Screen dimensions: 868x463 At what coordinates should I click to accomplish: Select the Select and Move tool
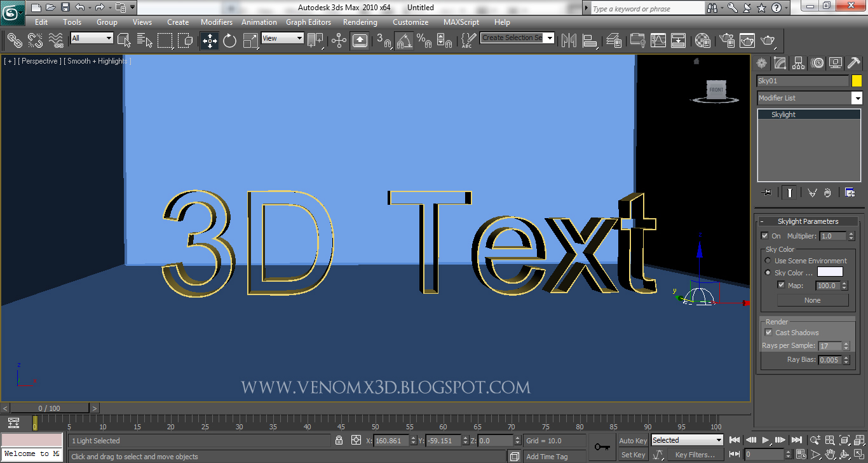point(210,40)
